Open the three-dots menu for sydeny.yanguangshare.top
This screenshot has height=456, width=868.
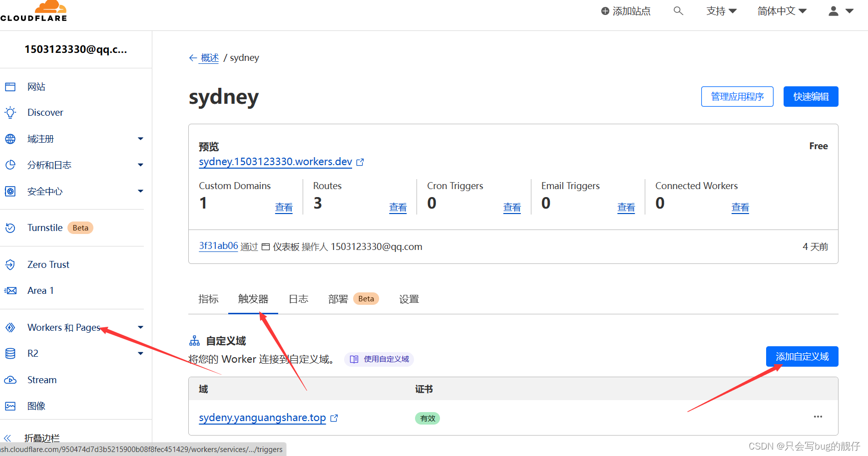(818, 417)
